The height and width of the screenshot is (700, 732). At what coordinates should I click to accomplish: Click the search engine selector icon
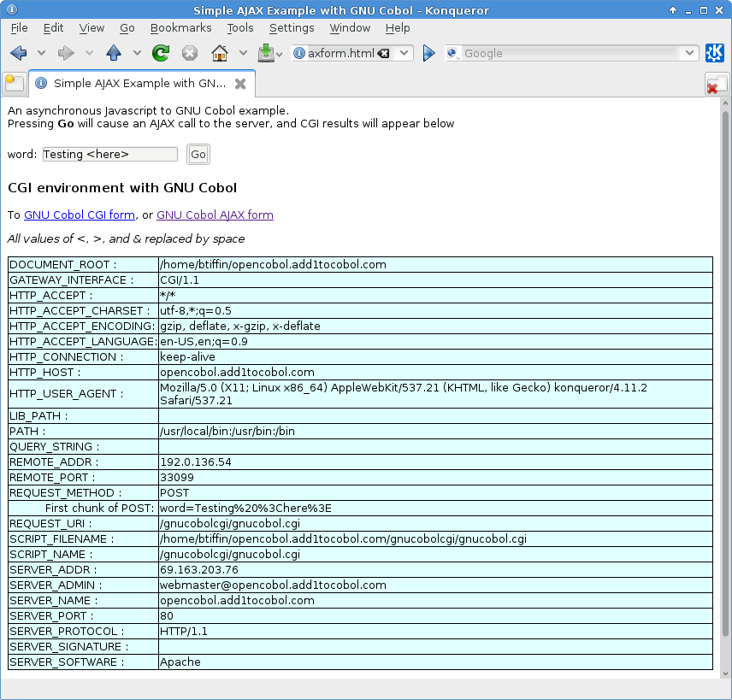[x=452, y=53]
